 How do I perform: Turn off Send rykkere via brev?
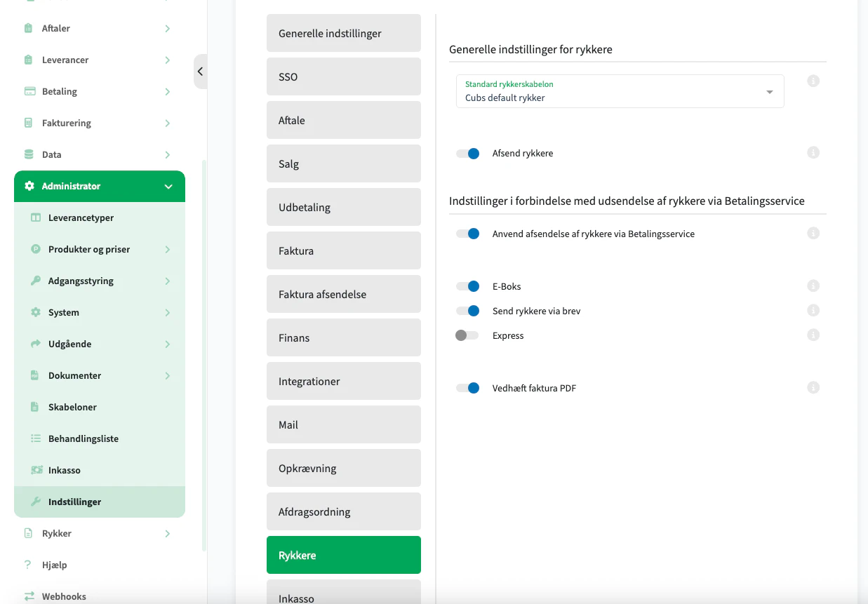pos(467,311)
